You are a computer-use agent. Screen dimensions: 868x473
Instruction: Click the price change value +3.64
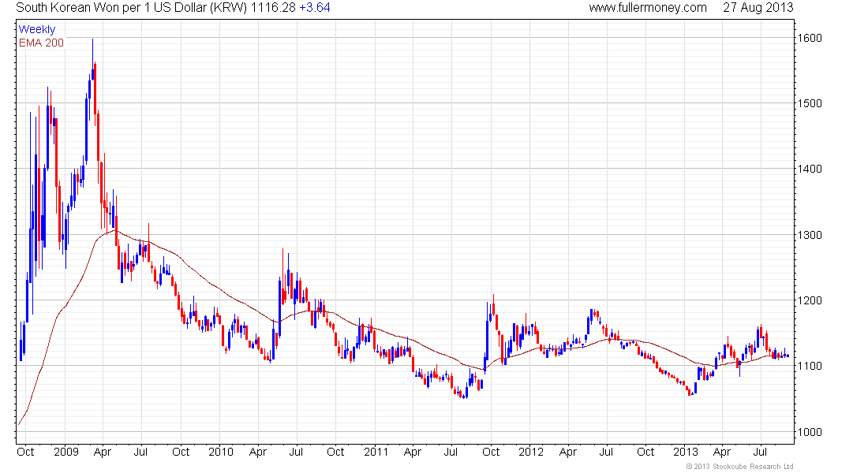(x=314, y=8)
